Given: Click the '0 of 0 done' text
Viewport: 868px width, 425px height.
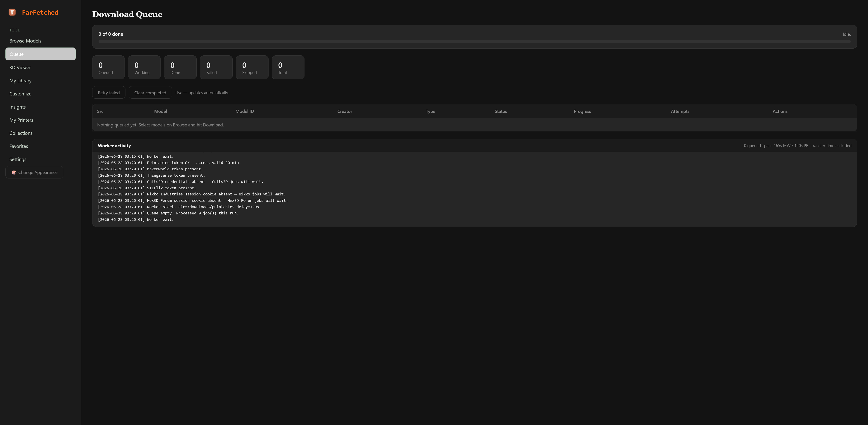Looking at the screenshot, I should click(x=111, y=34).
